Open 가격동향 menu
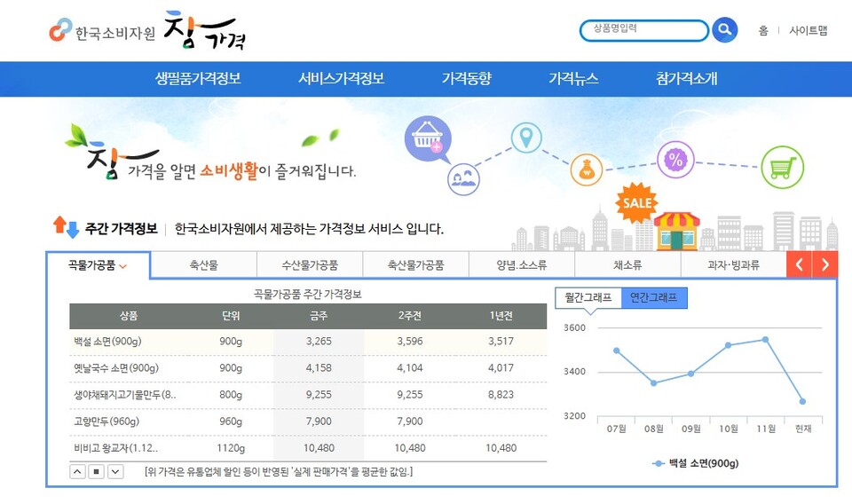The width and height of the screenshot is (852, 504). click(x=466, y=79)
